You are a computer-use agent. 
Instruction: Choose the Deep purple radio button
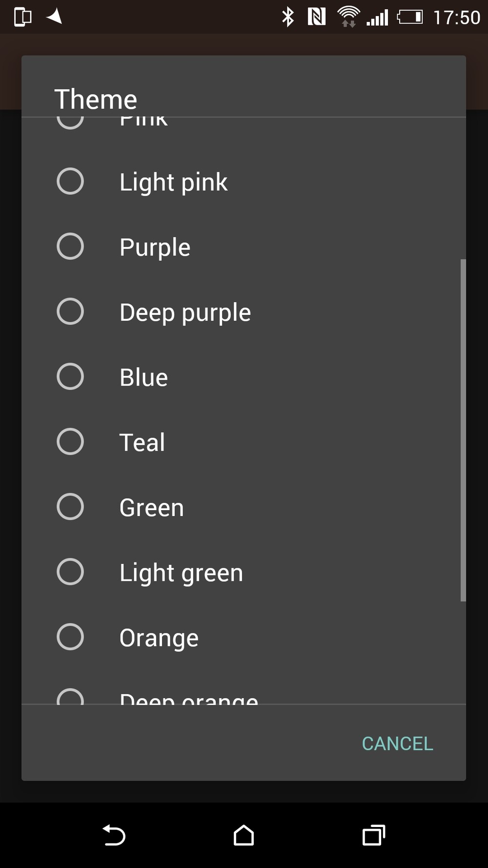pyautogui.click(x=70, y=311)
